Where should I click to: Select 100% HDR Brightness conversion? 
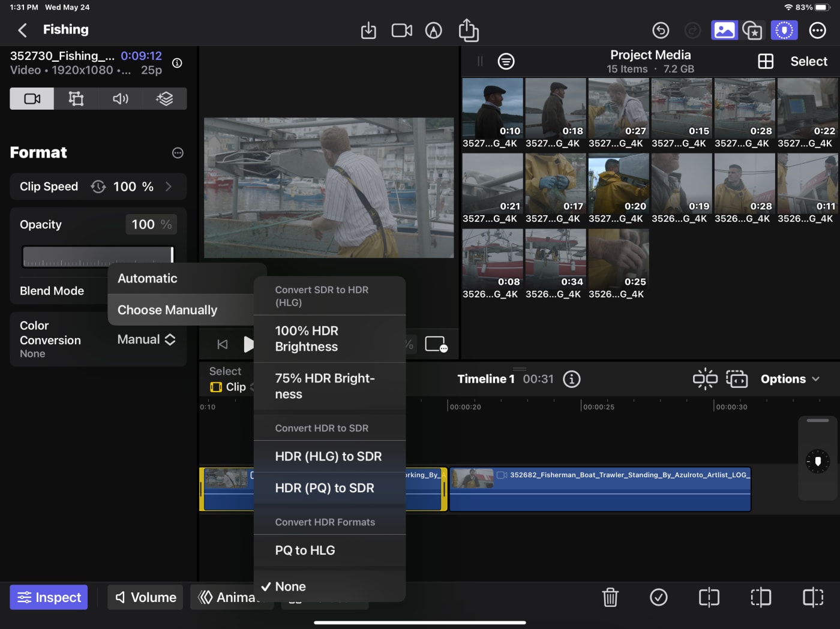(329, 339)
